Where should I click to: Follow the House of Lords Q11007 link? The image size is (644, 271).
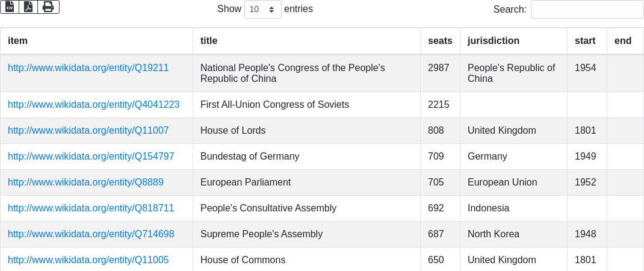point(88,131)
